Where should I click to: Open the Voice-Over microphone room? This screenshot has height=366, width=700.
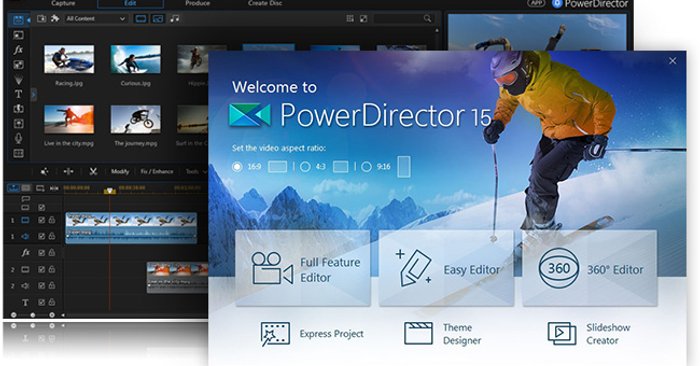[18, 138]
